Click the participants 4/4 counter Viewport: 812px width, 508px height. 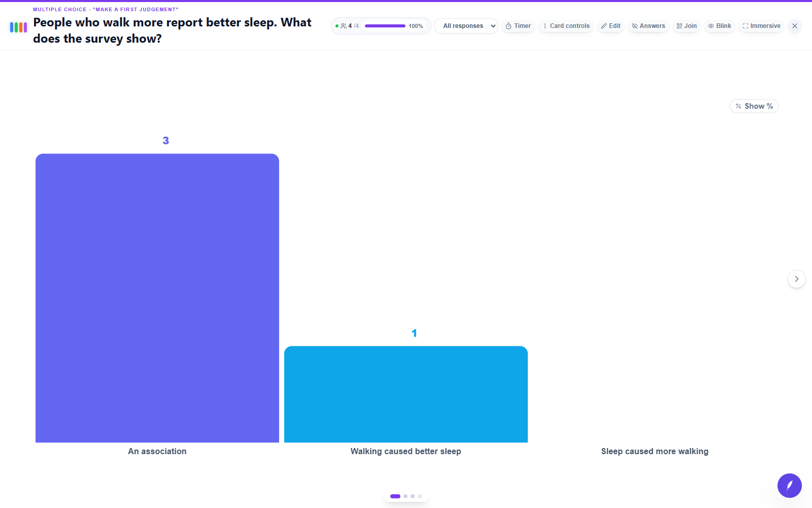[x=350, y=26]
